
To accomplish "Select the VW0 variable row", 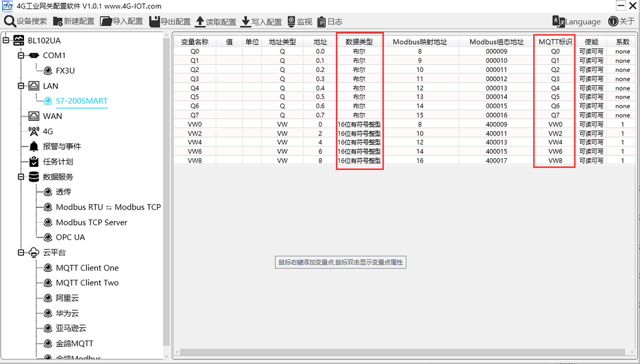I will coord(195,124).
